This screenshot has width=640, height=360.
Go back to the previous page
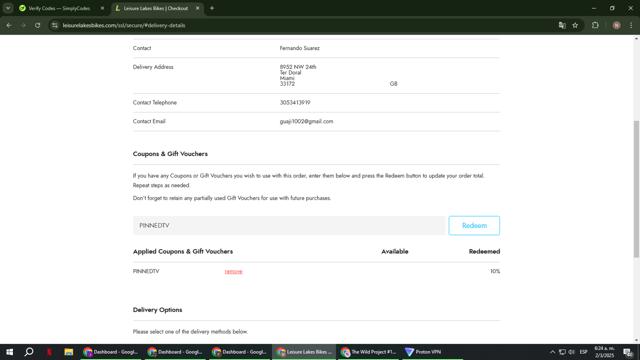tap(9, 25)
